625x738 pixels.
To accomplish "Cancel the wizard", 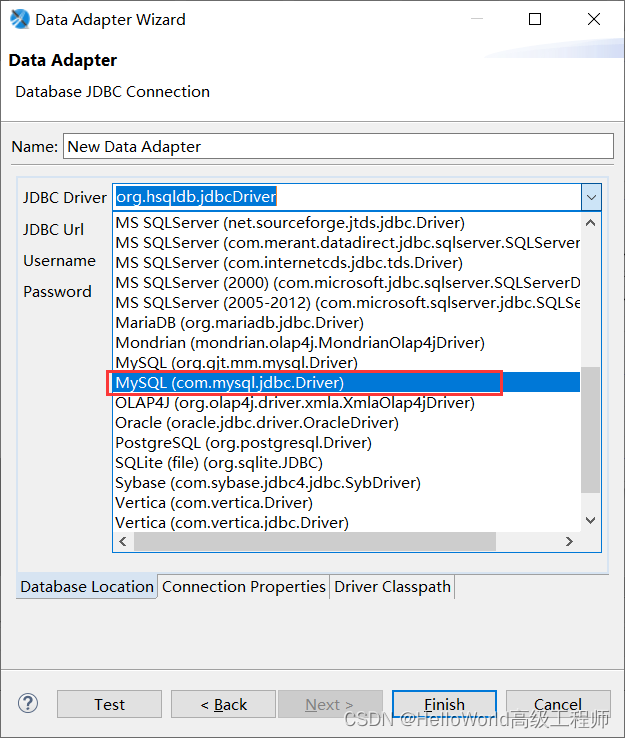I will pos(558,704).
